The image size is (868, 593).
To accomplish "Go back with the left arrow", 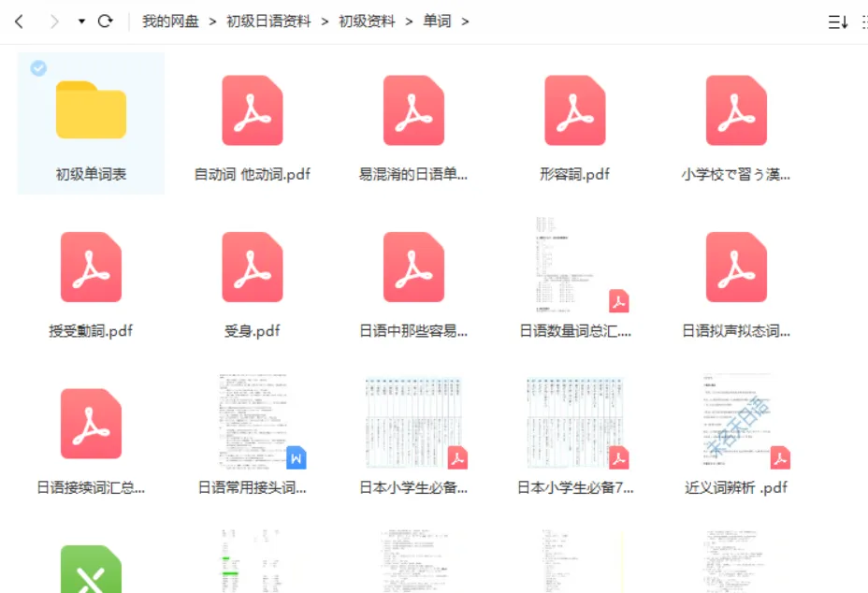I will [19, 22].
